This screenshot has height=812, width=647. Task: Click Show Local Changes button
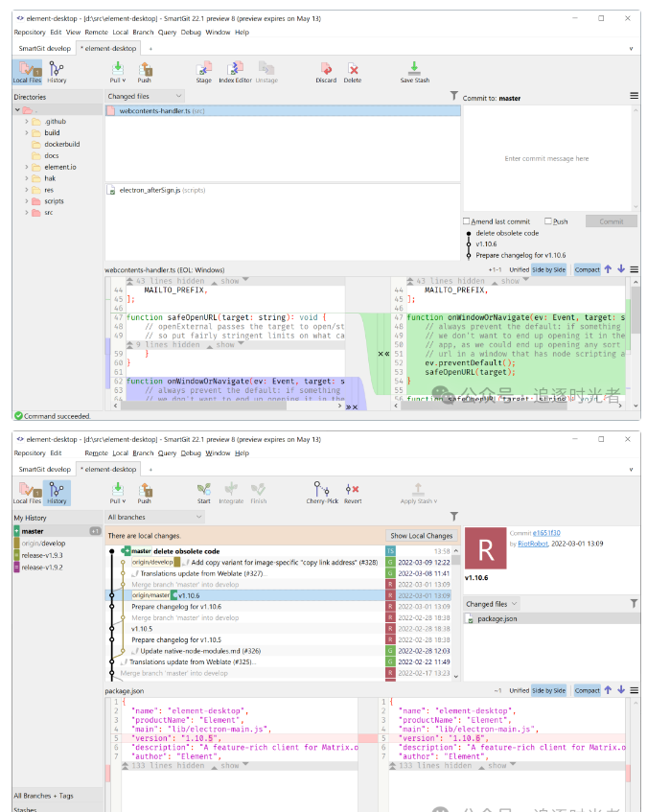pyautogui.click(x=422, y=536)
